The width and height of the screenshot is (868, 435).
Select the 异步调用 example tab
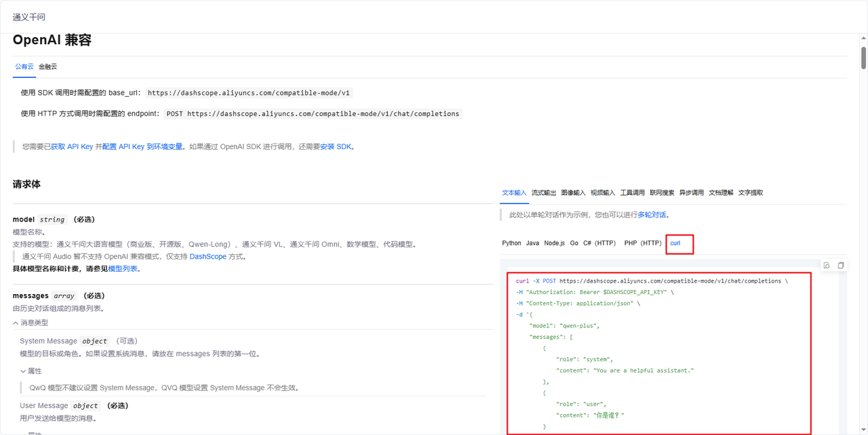(692, 193)
